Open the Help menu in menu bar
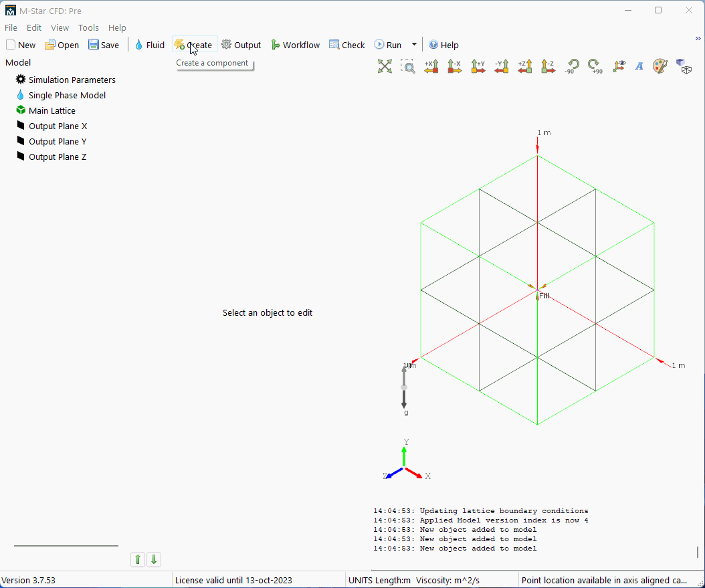The width and height of the screenshot is (705, 588). 117,28
